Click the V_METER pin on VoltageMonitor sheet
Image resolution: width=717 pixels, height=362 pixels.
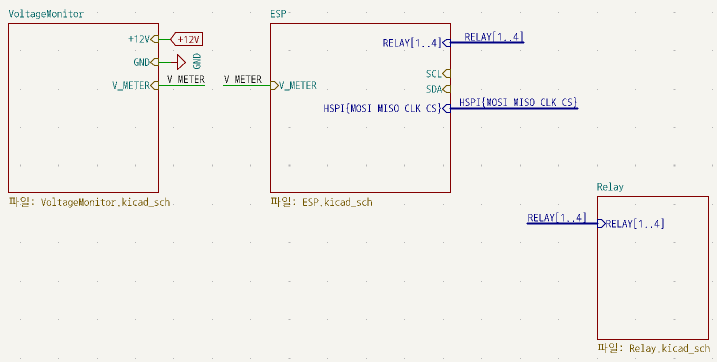pyautogui.click(x=135, y=85)
